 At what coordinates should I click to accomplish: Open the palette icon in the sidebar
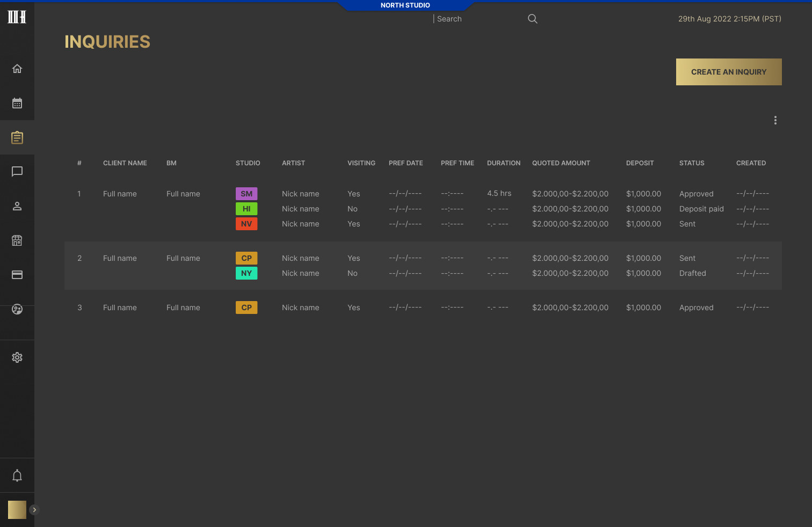click(x=17, y=309)
